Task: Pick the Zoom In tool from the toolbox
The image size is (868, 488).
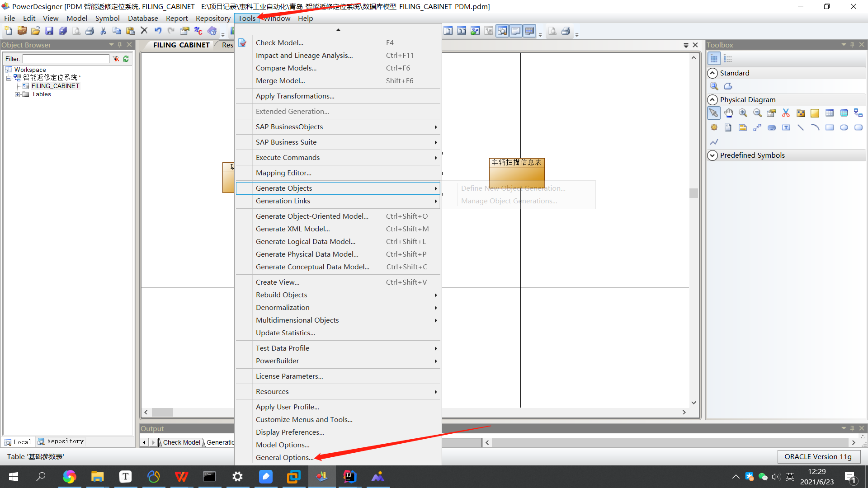Action: pos(743,113)
